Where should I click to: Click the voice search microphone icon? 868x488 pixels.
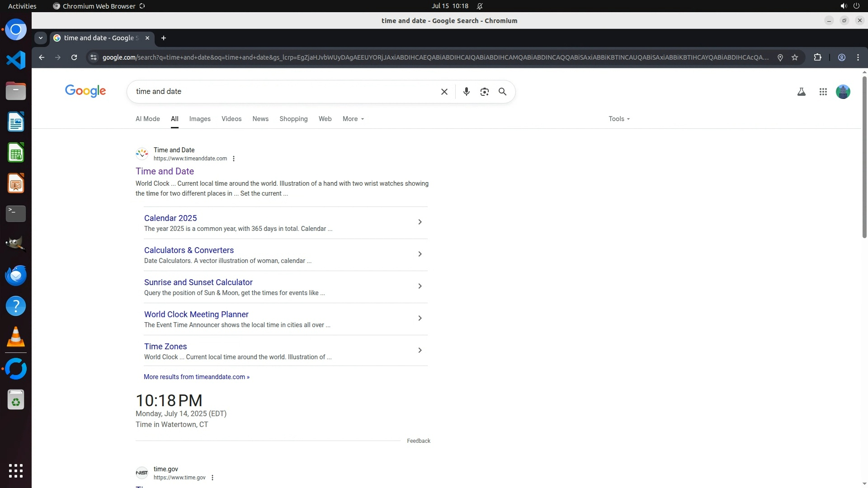(x=466, y=92)
